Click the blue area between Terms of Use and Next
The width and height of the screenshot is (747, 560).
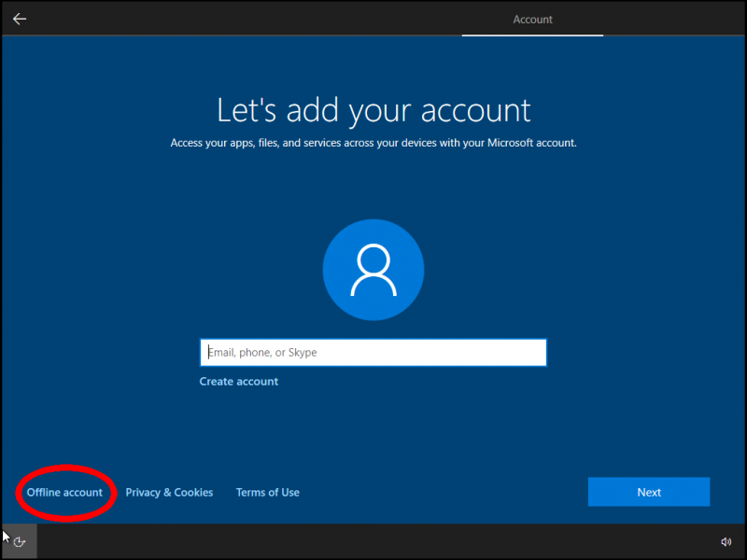tap(444, 493)
